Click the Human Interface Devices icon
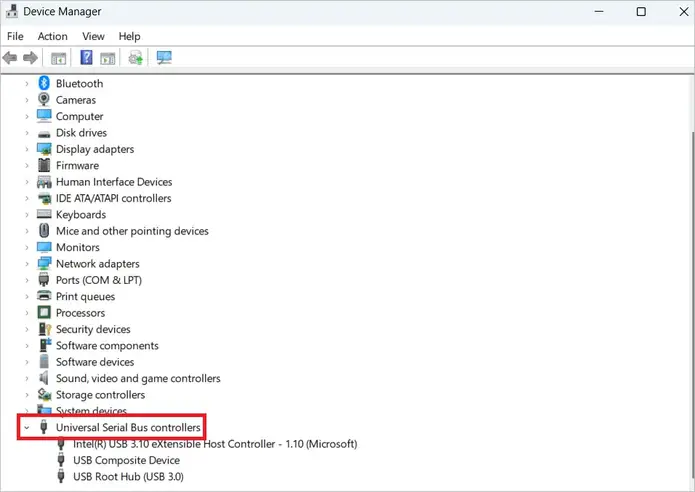Image resolution: width=695 pixels, height=492 pixels. (x=44, y=182)
